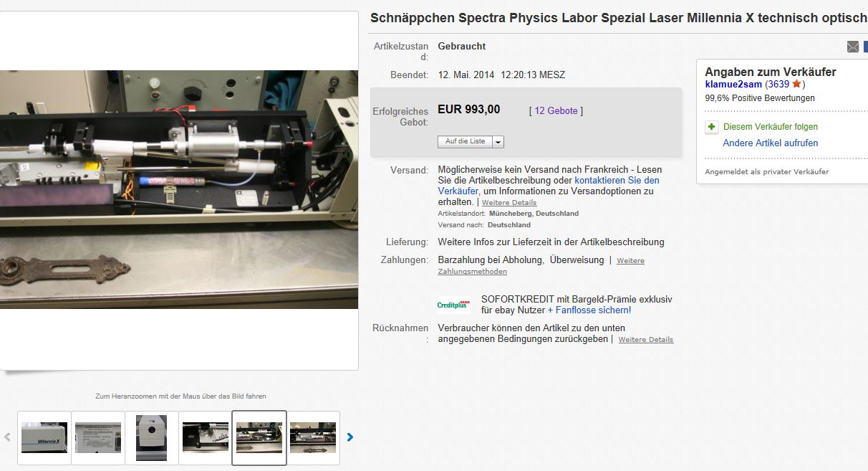Select the type-label plate thumbnail
Screen dimensions: 868x471
[x=98, y=437]
